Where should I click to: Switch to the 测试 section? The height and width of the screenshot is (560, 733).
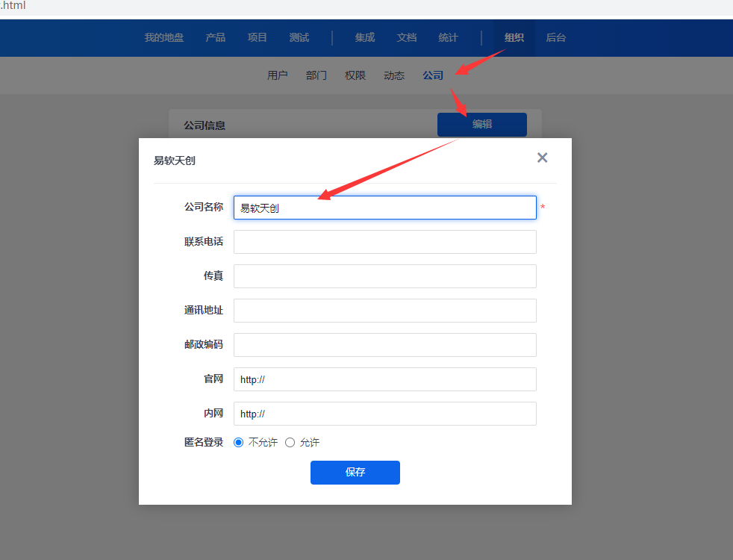299,37
